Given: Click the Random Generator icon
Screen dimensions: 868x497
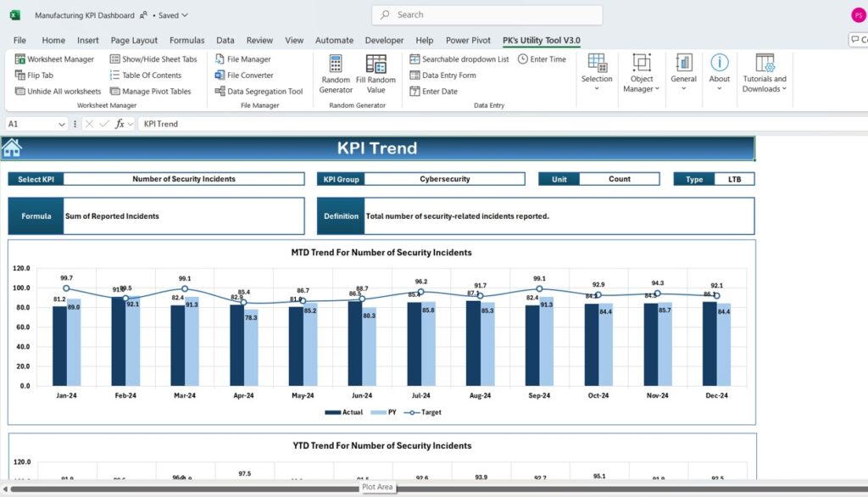Looking at the screenshot, I should pyautogui.click(x=336, y=75).
